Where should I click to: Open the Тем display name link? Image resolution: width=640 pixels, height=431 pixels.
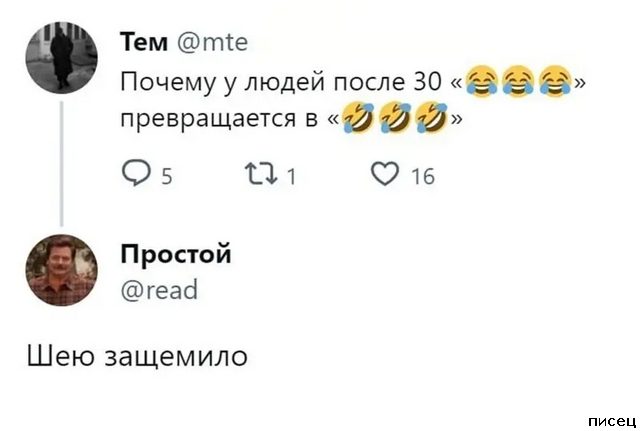pos(146,41)
